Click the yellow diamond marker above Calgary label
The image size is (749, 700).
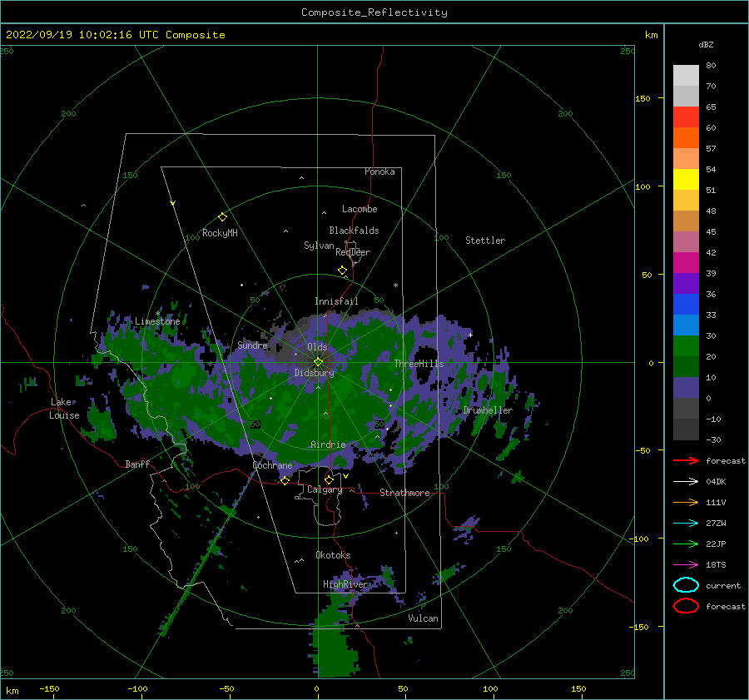tap(329, 479)
